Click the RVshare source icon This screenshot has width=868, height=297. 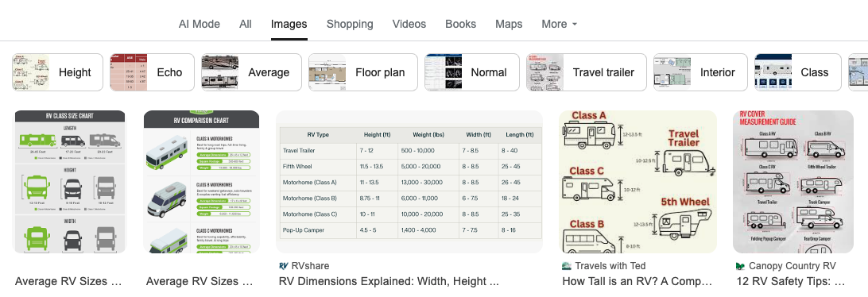coord(284,266)
